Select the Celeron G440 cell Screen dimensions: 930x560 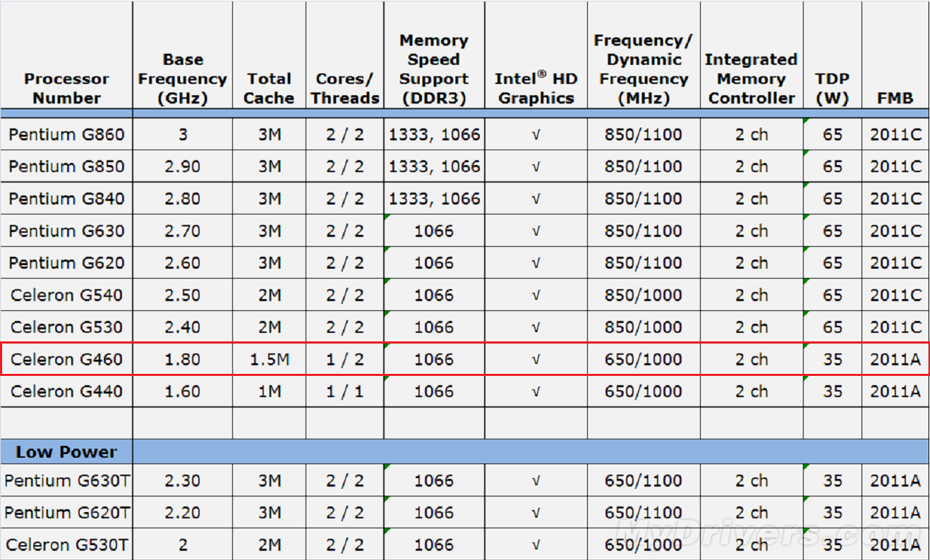point(66,391)
